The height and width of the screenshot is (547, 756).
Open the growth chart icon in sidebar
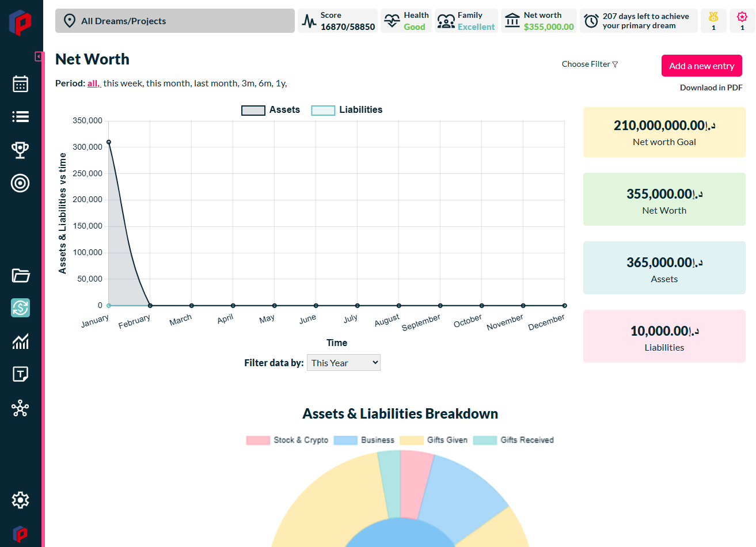pos(20,341)
